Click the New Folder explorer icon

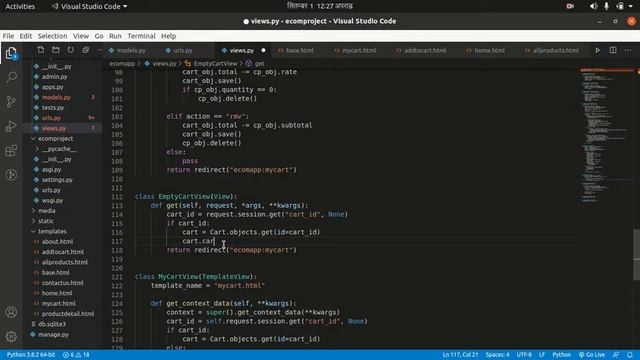click(56, 50)
